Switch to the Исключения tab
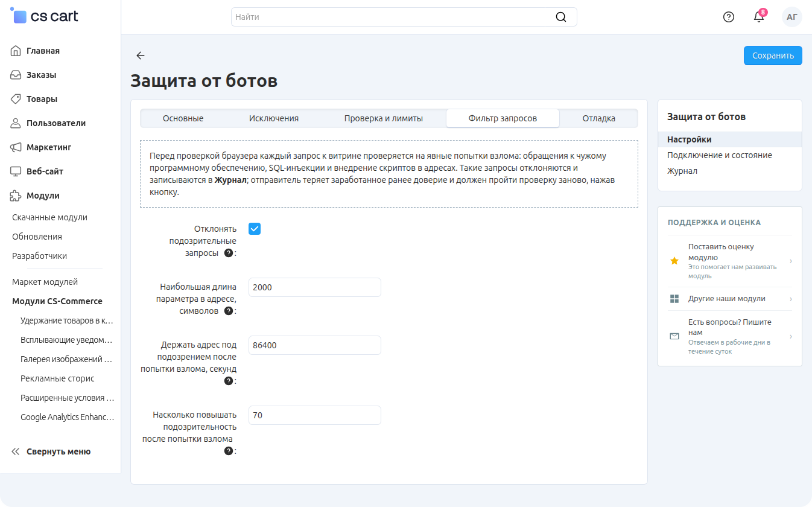This screenshot has height=507, width=812. [274, 118]
